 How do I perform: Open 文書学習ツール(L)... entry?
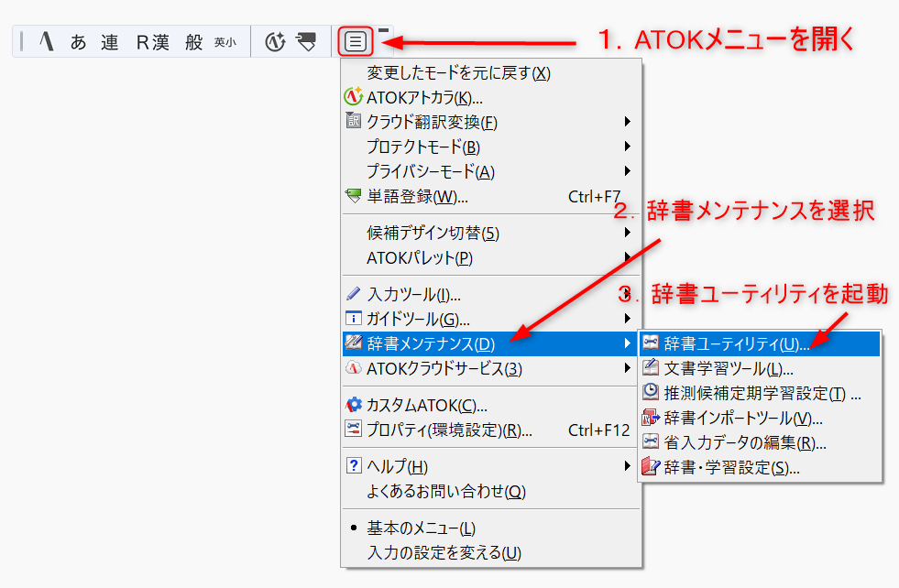760,368
